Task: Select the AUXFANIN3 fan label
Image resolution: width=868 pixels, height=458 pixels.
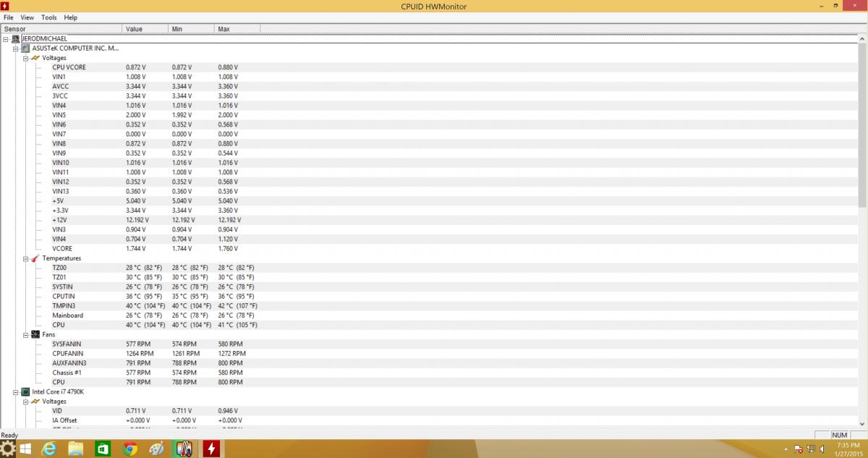Action: (69, 362)
